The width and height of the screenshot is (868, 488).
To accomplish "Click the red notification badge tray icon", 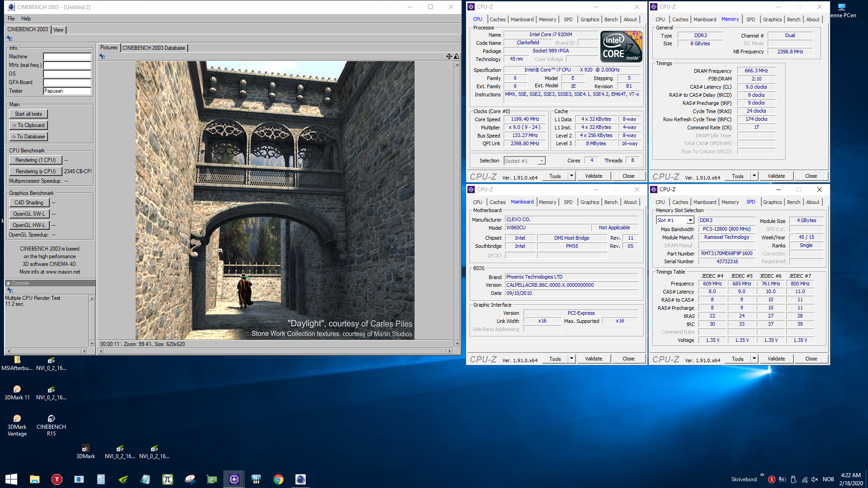I will point(772,479).
